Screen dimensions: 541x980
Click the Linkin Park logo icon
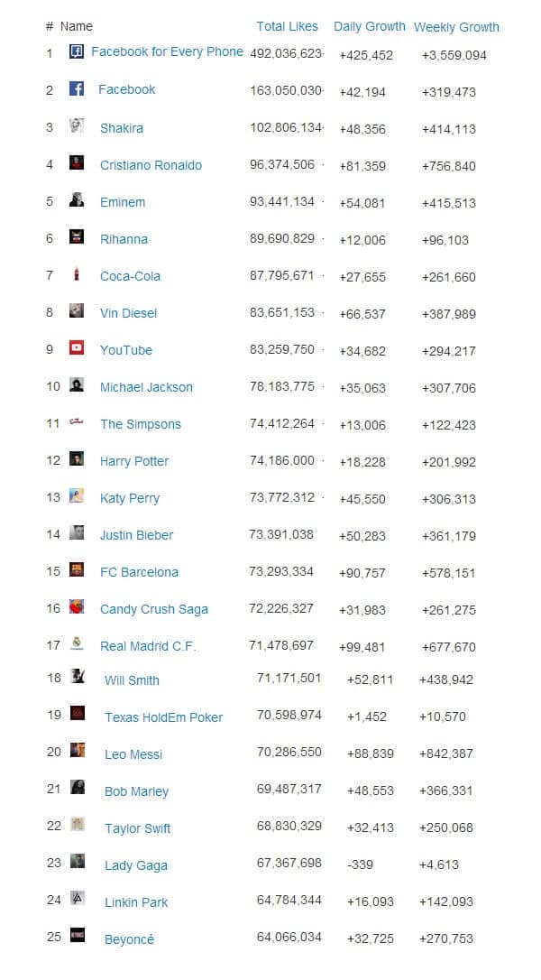point(78,900)
